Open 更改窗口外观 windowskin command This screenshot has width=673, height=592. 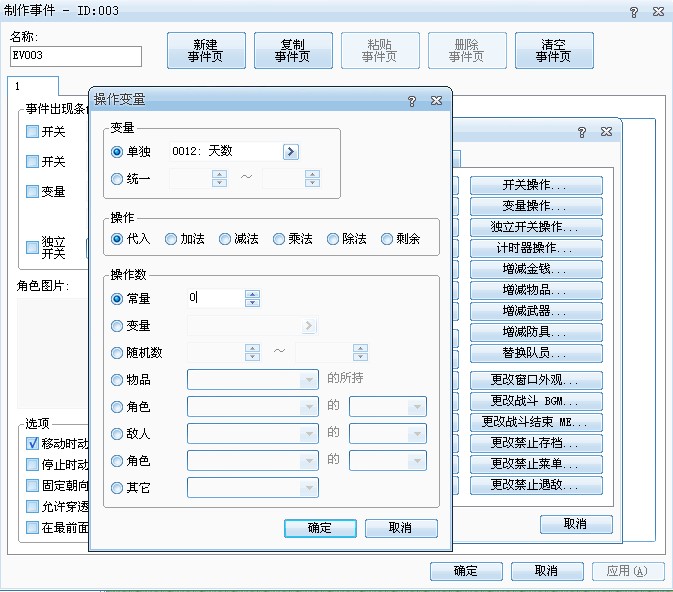click(536, 380)
